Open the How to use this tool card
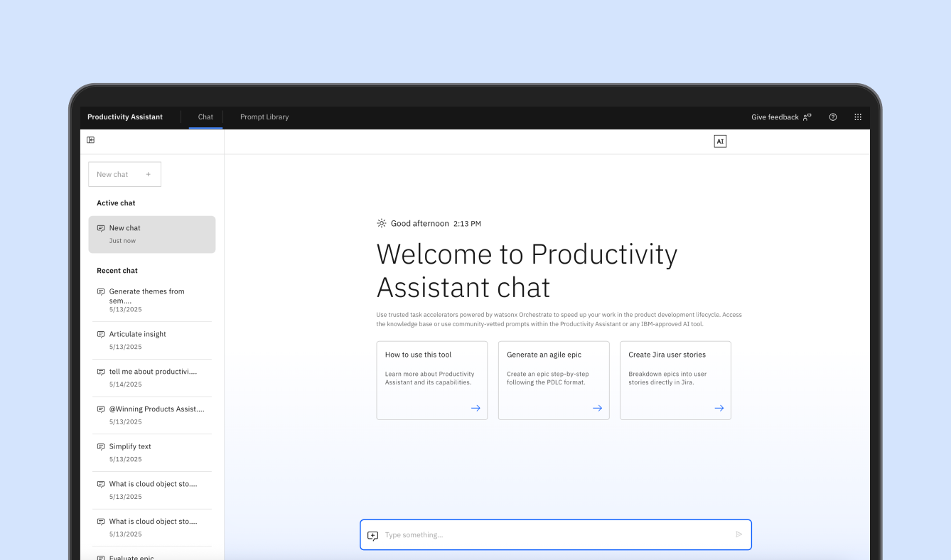The image size is (951, 560). [432, 380]
